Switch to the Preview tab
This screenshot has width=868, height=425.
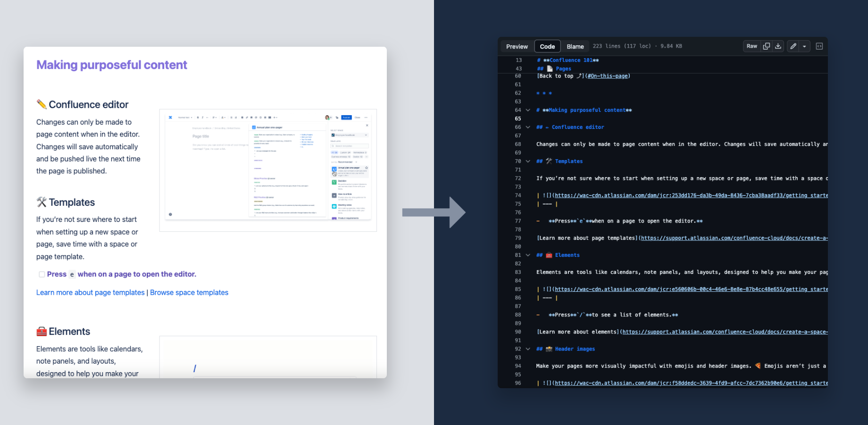coord(517,46)
